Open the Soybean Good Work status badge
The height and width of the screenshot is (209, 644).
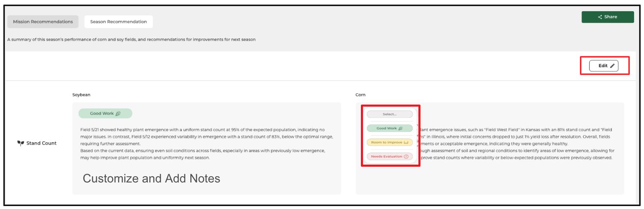tap(105, 114)
